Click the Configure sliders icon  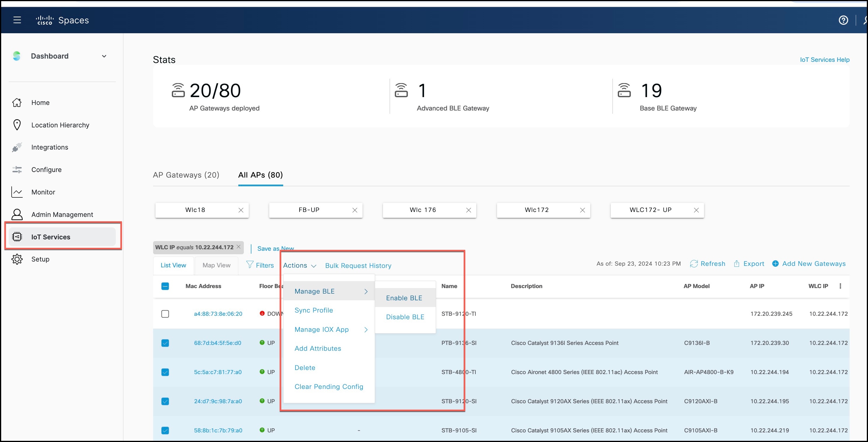17,169
